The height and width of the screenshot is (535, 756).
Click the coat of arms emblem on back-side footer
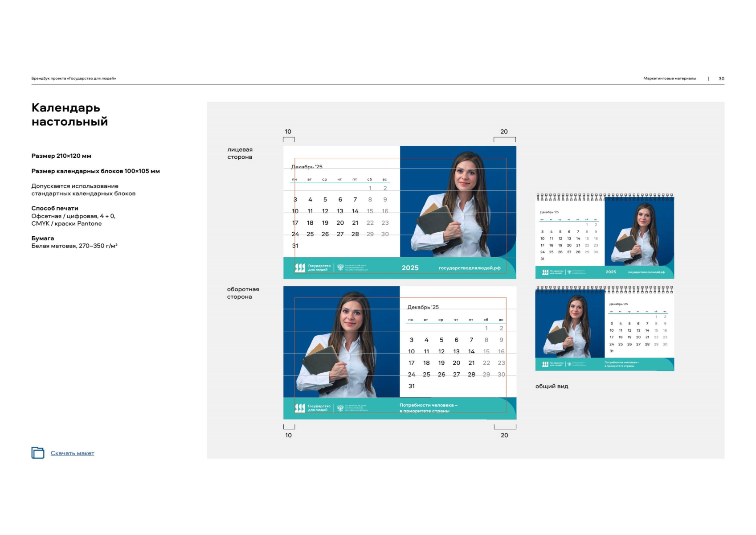click(x=341, y=408)
